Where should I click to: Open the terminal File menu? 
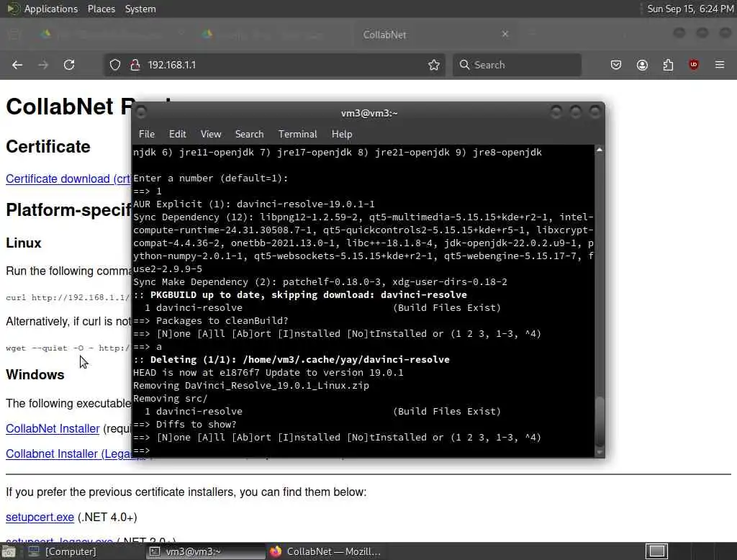(147, 134)
